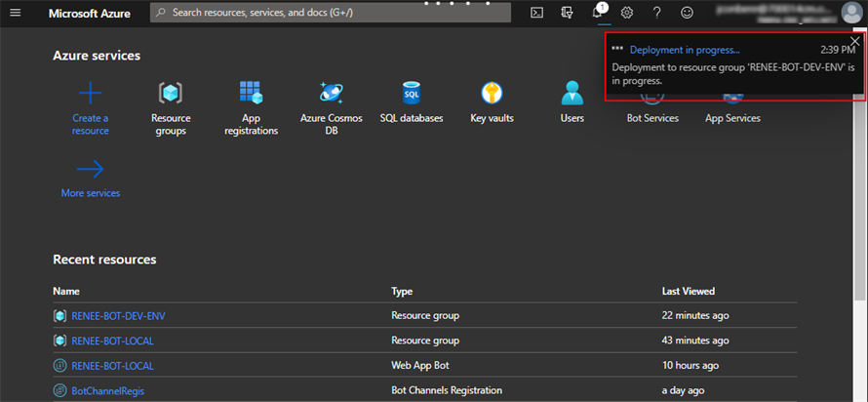This screenshot has width=868, height=402.
Task: Open RENEE-BOT-DEV-ENV resource group
Action: tap(118, 316)
